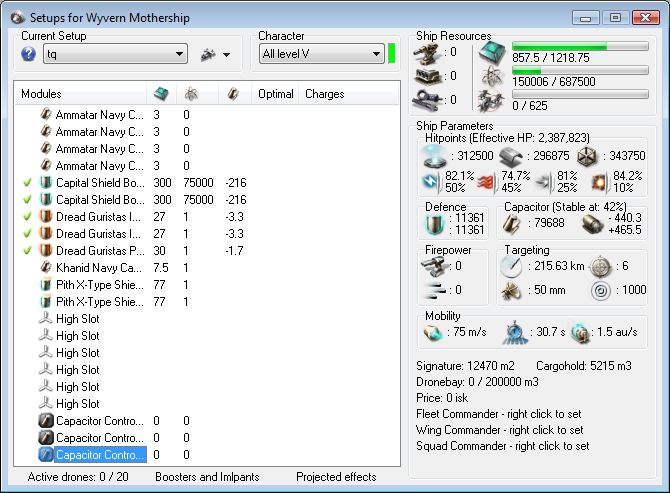Image resolution: width=670 pixels, height=493 pixels.
Task: Click the Optimal column header
Action: point(276,94)
